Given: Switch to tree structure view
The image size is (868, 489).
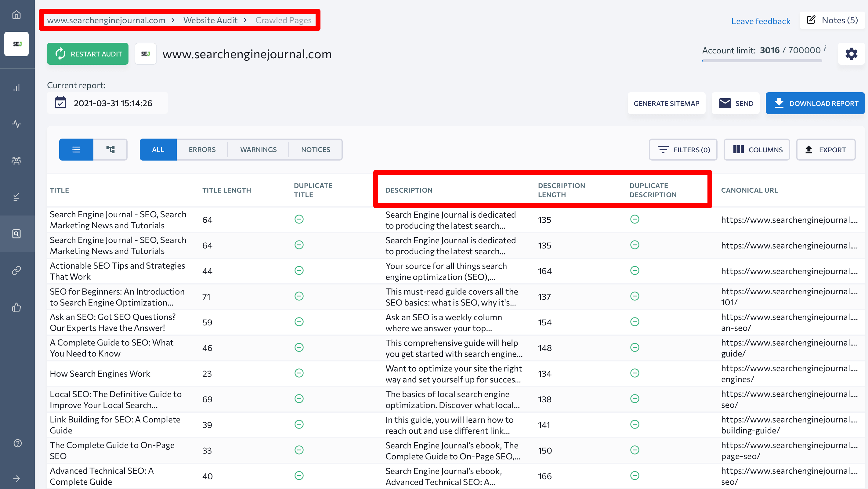Looking at the screenshot, I should (110, 149).
